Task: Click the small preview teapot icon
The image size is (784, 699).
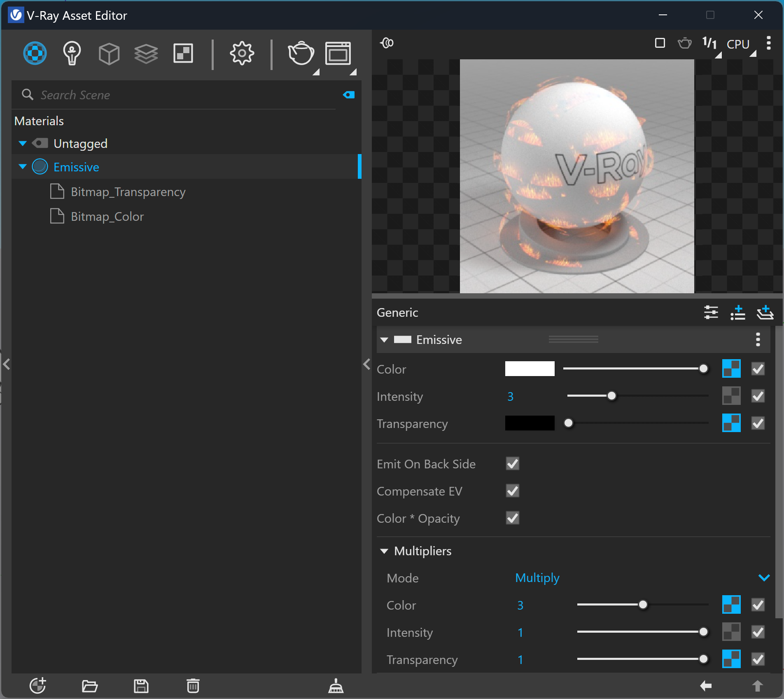Action: coord(684,43)
